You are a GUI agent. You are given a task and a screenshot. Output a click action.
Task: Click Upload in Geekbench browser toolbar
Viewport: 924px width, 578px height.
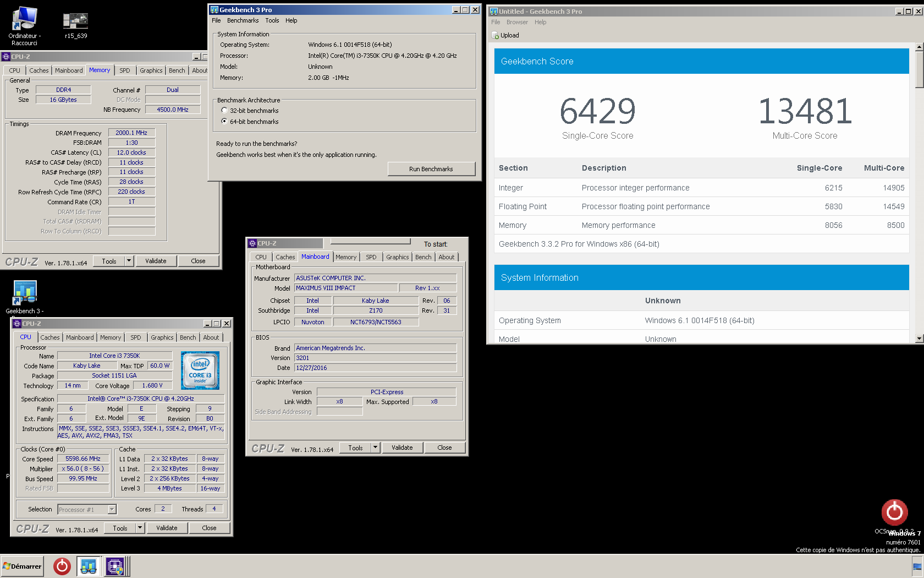pyautogui.click(x=505, y=35)
